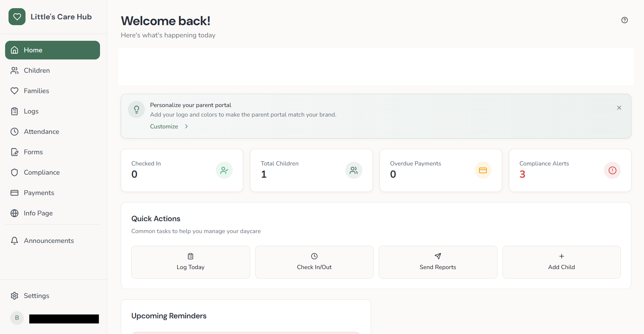Click the Total Children people icon
The image size is (644, 334).
354,170
